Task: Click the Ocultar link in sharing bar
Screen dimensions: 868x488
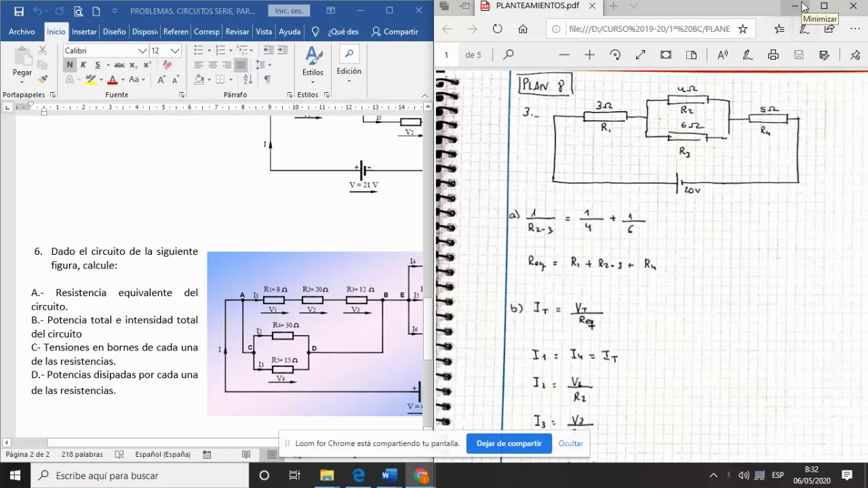Action: 570,443
